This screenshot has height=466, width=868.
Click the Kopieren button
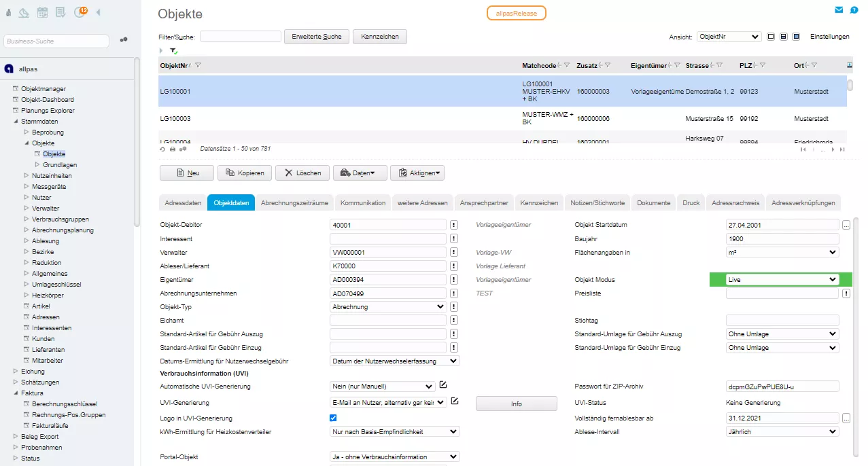245,173
